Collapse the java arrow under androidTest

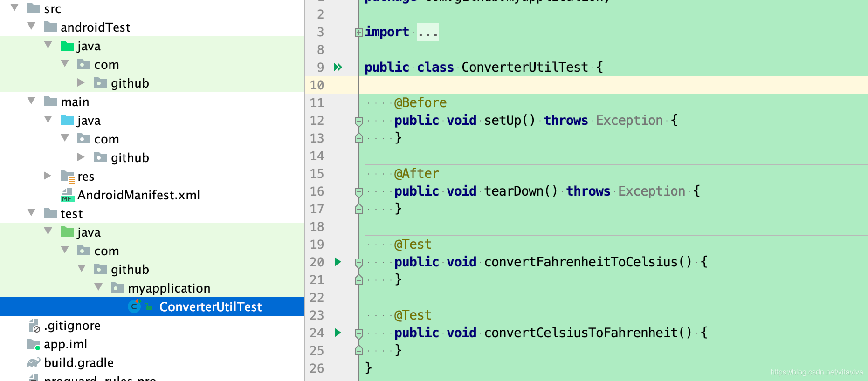point(48,45)
